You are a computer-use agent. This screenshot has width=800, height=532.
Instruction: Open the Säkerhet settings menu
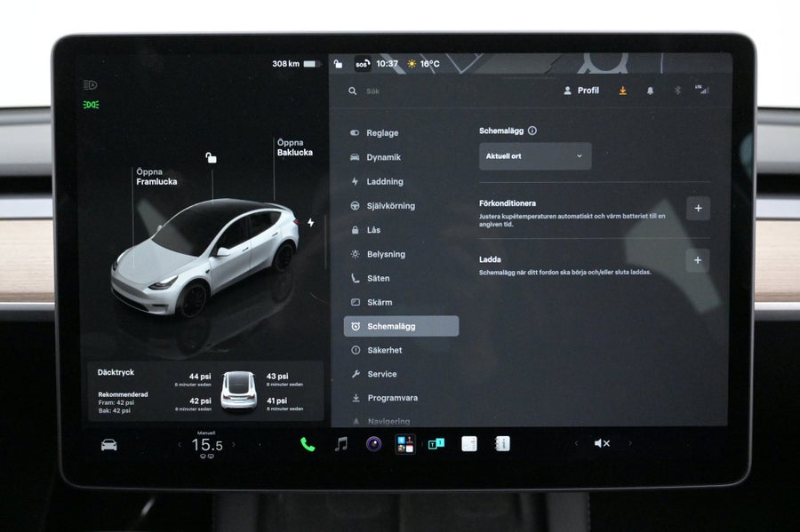click(x=377, y=350)
